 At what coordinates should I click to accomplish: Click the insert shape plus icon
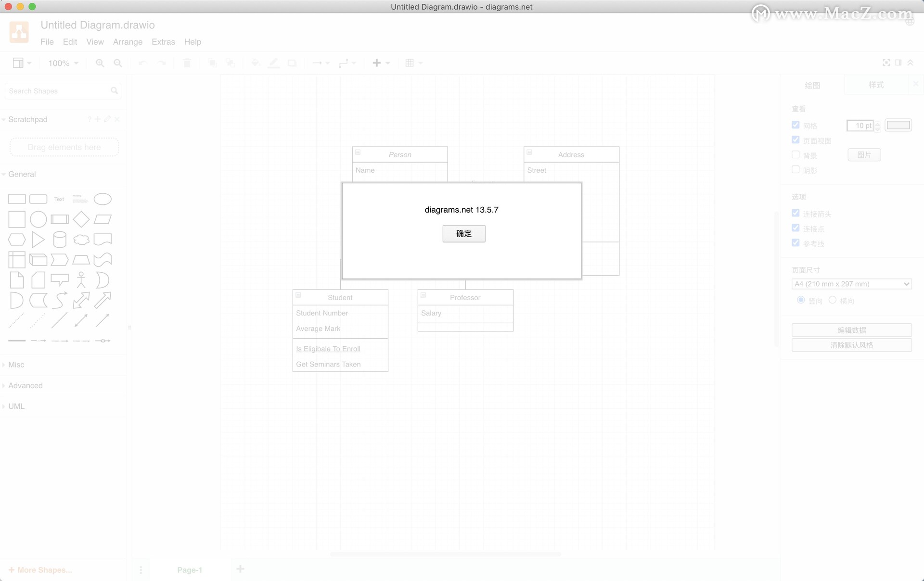[x=377, y=63]
